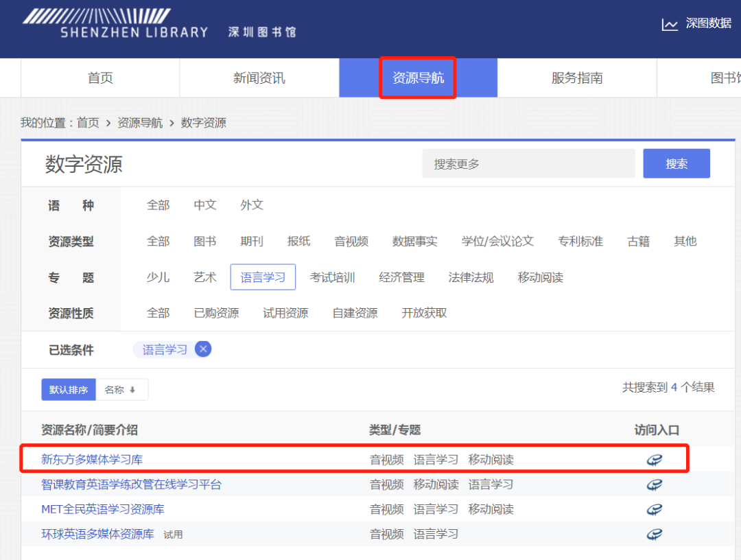Image resolution: width=741 pixels, height=560 pixels.
Task: Filter resource type by 数据事实
Action: pos(415,242)
